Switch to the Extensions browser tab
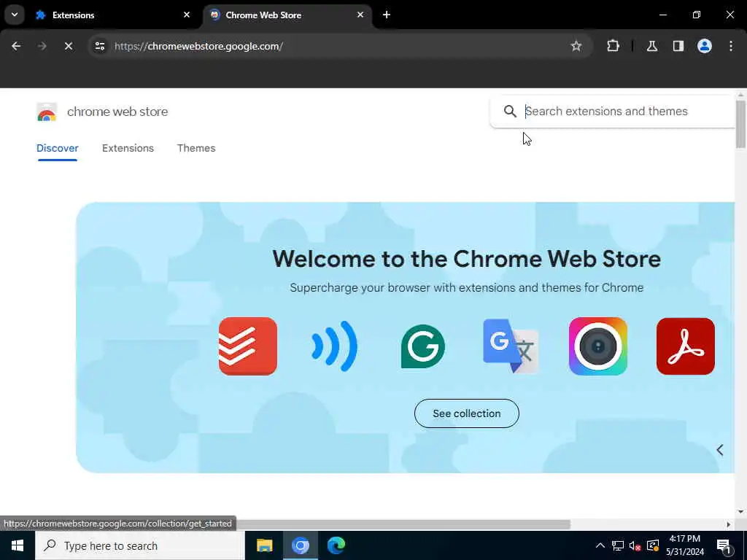This screenshot has width=747, height=560. [x=112, y=15]
